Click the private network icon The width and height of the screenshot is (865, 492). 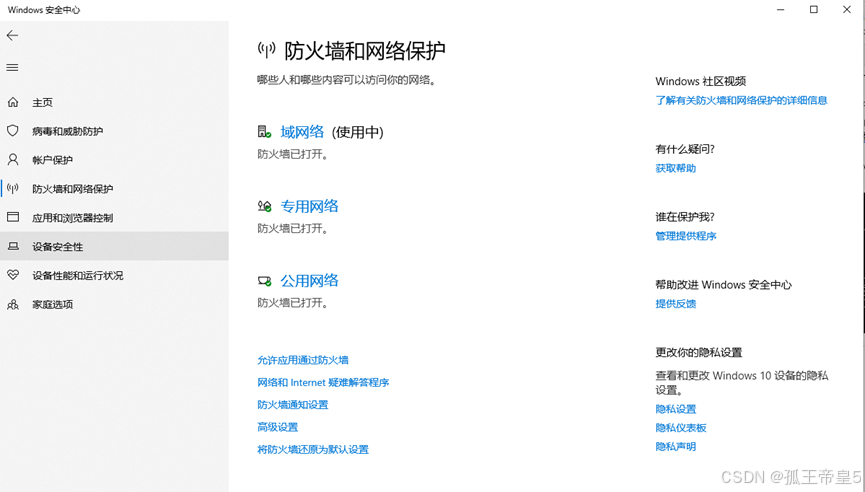(264, 206)
